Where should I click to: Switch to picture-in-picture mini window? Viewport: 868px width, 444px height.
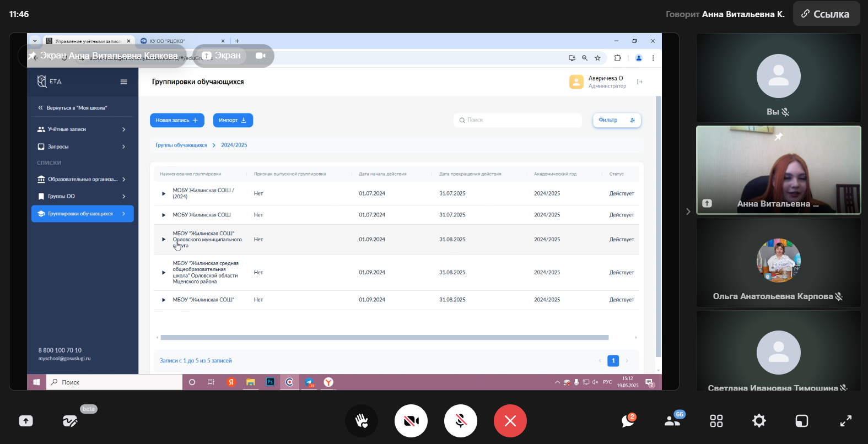(802, 421)
